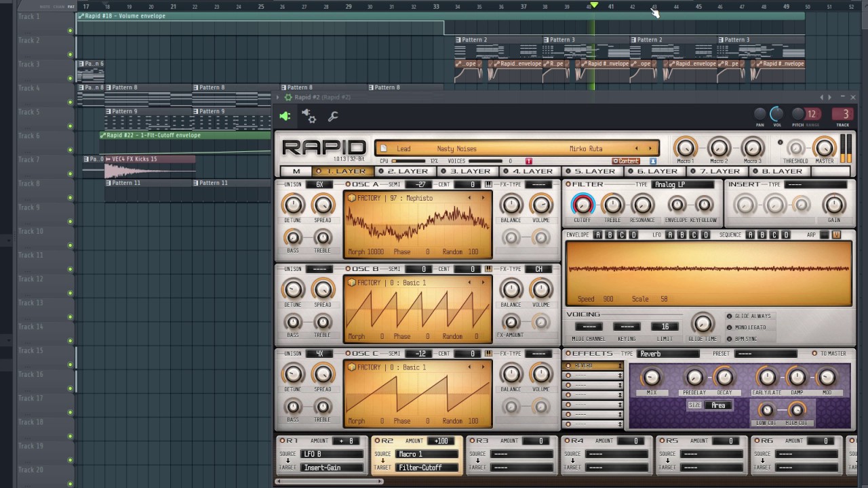Toggle the Effects section power
868x488 pixels.
(x=568, y=354)
